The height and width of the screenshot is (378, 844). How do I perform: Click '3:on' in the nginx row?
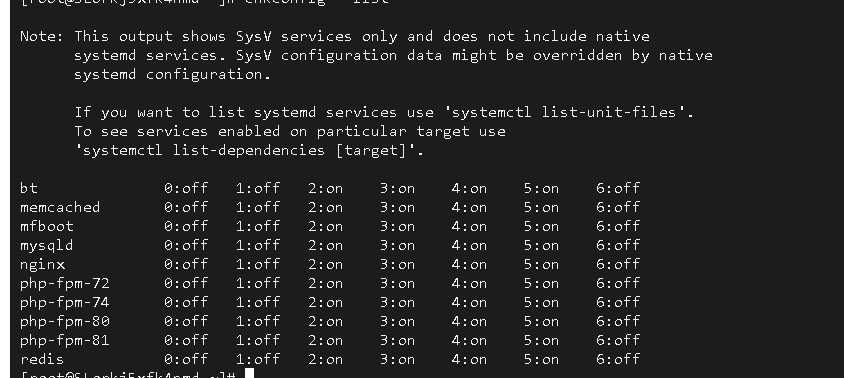[398, 264]
